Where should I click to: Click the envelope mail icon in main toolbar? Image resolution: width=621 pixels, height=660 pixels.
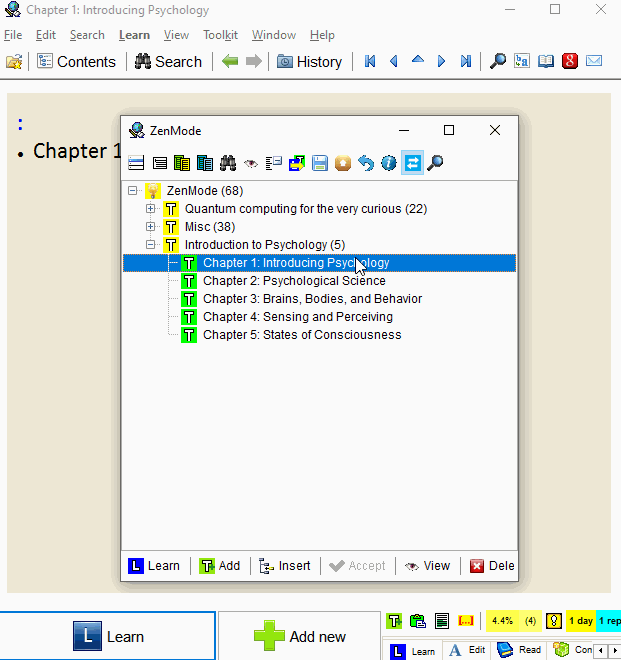pos(594,61)
